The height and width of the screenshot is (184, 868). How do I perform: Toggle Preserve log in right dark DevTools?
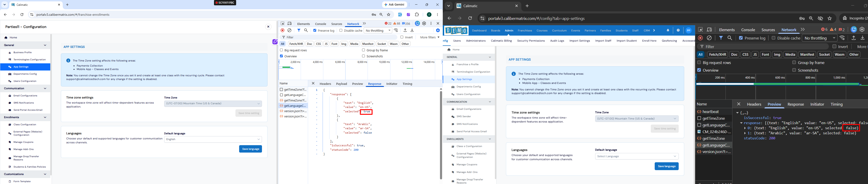pos(741,38)
